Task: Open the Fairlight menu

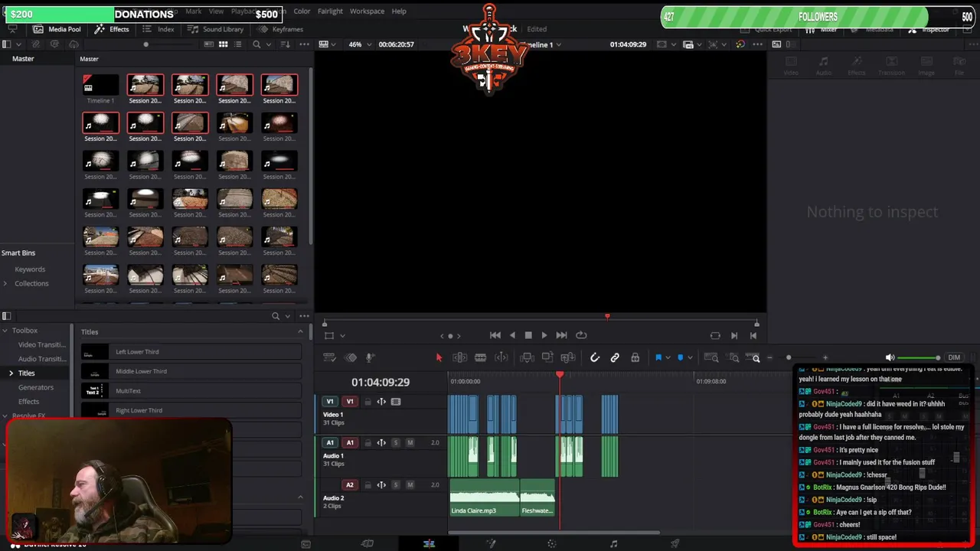Action: [x=330, y=11]
